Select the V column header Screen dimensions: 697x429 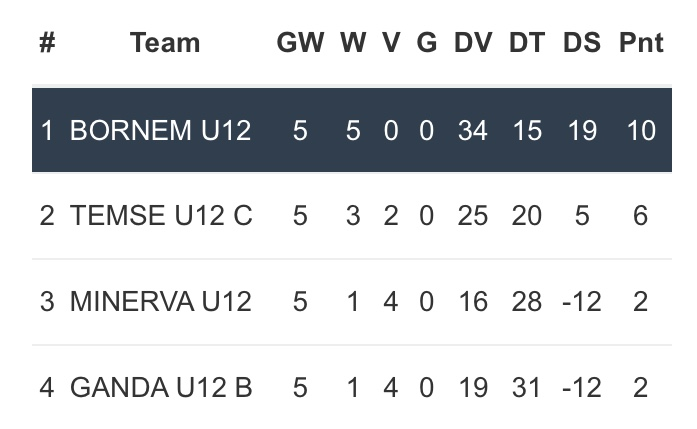391,43
